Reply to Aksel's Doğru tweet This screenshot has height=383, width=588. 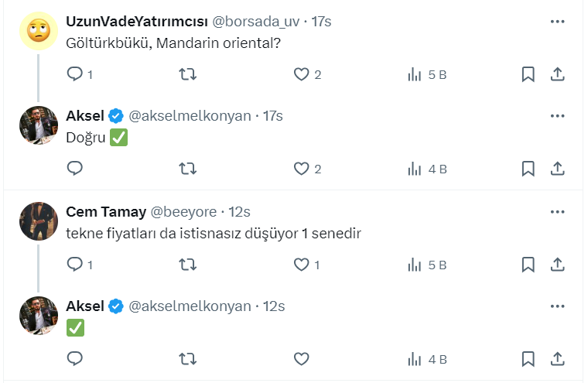(x=75, y=169)
